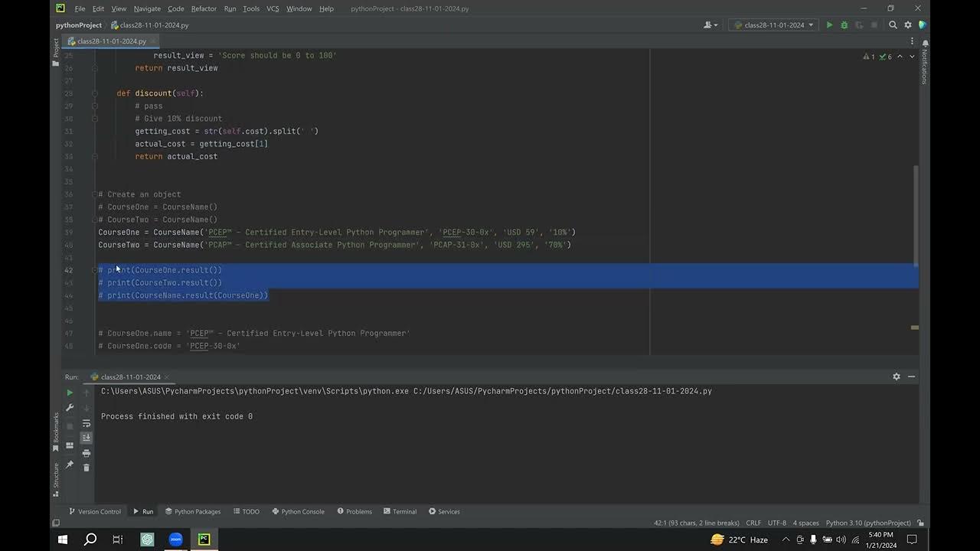Open Terminal tool window
Viewport: 980px width, 551px height.
tap(400, 511)
